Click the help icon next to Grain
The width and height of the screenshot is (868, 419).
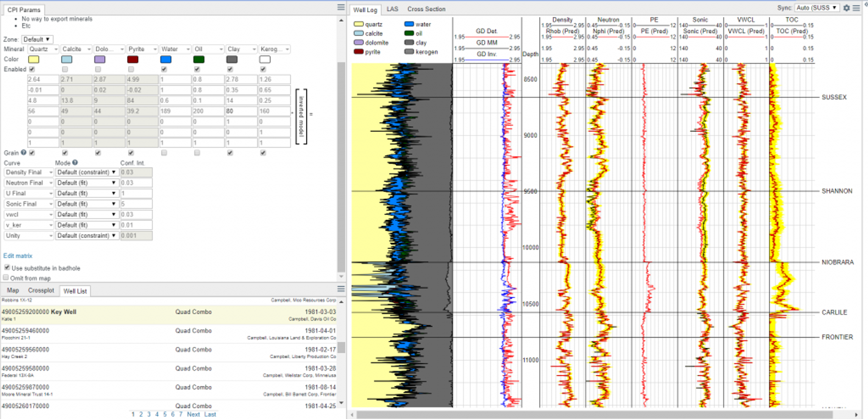point(24,153)
